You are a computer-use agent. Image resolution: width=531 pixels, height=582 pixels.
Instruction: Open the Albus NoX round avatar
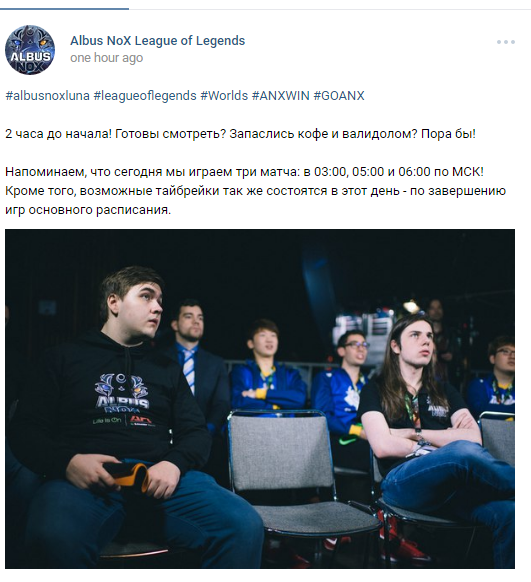click(x=30, y=50)
